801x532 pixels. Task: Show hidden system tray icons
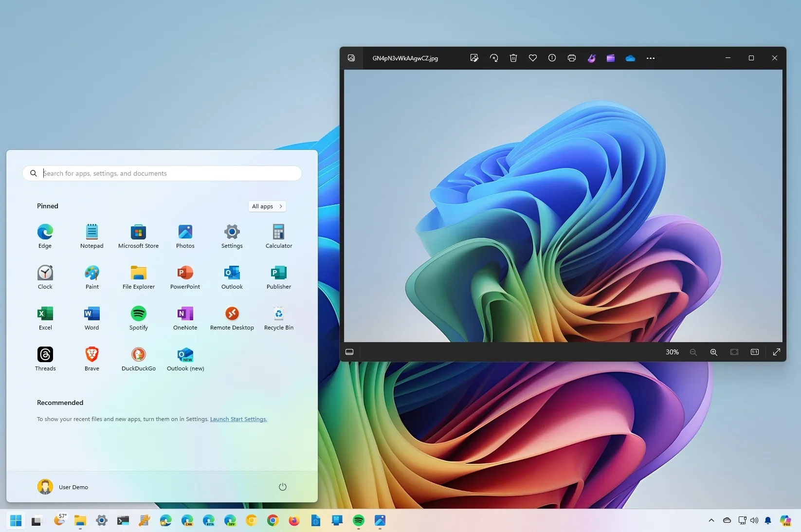click(710, 520)
